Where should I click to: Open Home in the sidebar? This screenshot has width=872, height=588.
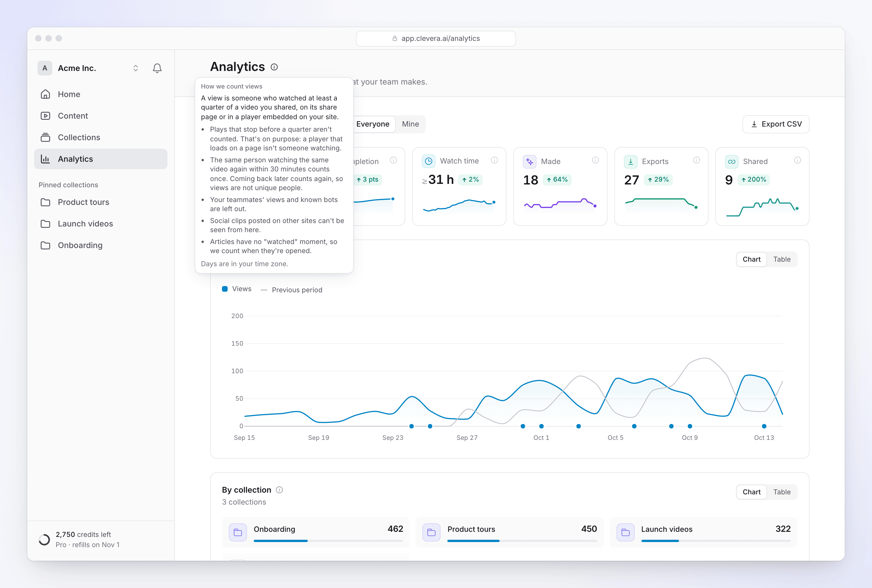(100, 94)
